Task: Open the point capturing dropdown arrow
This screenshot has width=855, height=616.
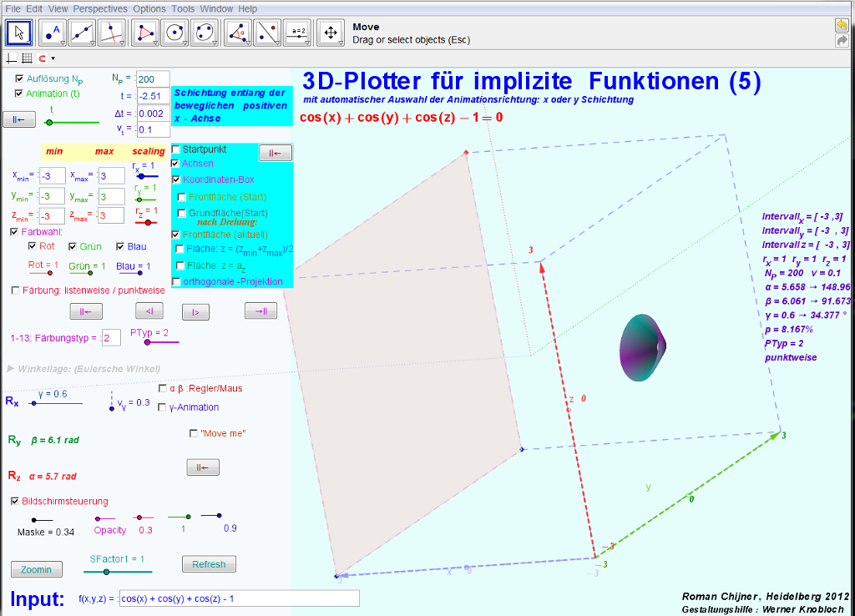Action: coord(53,58)
